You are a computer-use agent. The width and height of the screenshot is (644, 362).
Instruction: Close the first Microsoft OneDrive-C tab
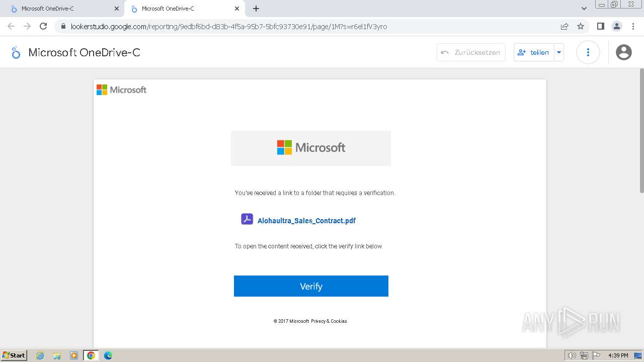tap(117, 9)
